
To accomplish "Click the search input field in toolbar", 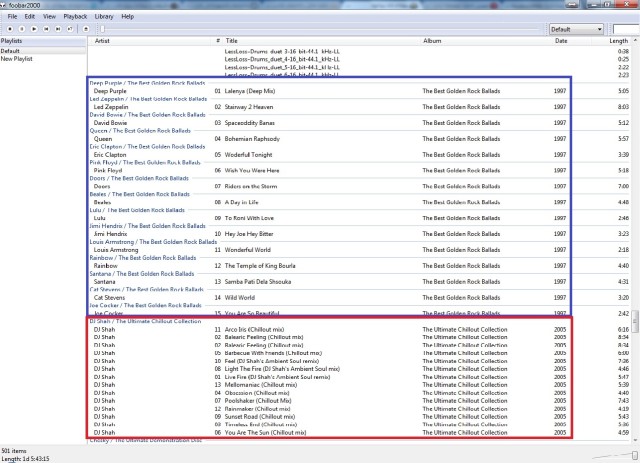I will point(626,29).
